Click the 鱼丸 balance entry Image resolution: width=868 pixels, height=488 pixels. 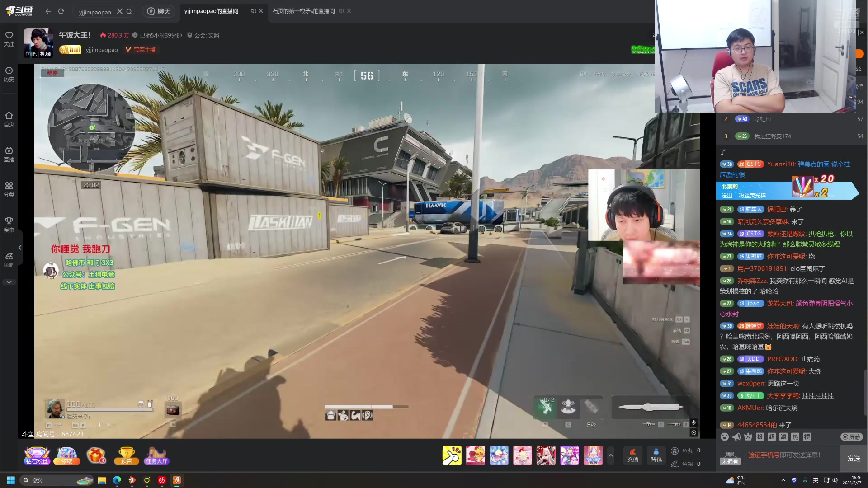click(x=686, y=450)
